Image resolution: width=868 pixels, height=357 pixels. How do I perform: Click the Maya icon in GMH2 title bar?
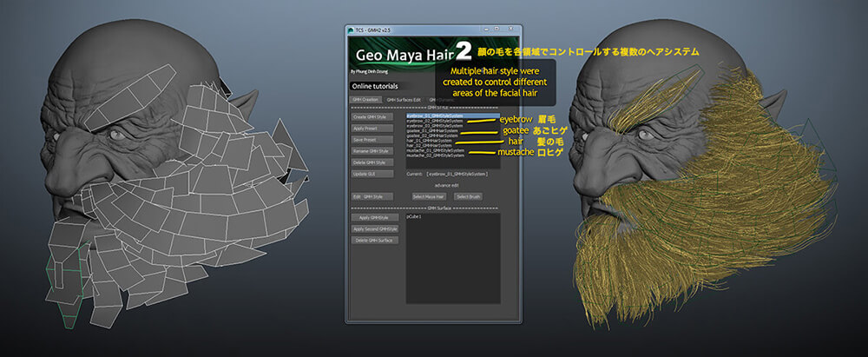tap(351, 30)
